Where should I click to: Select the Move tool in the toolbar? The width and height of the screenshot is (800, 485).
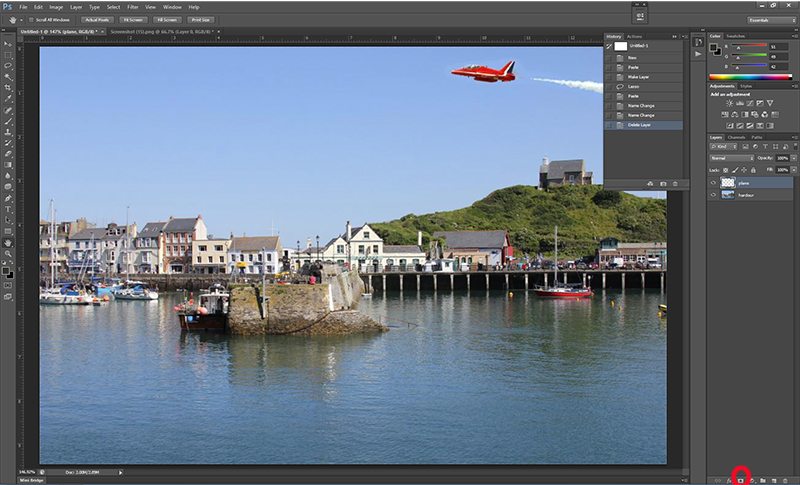[8, 44]
